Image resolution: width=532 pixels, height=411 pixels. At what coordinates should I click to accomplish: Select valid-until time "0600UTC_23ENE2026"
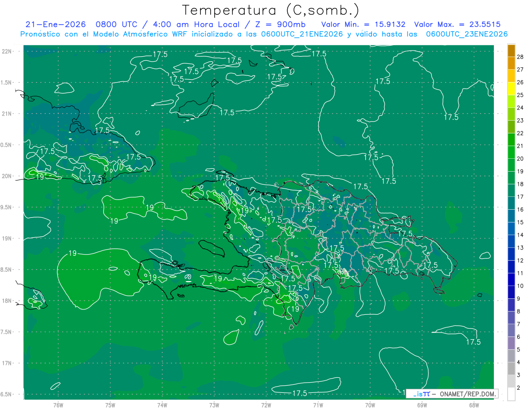pyautogui.click(x=467, y=34)
